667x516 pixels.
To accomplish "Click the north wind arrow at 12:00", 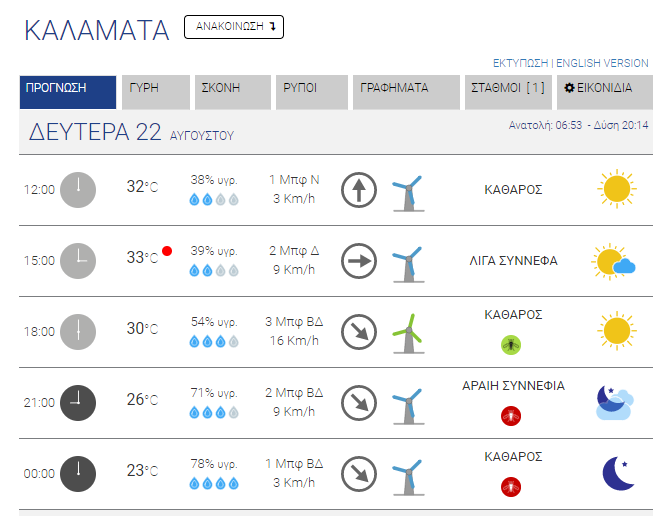I will (x=359, y=190).
